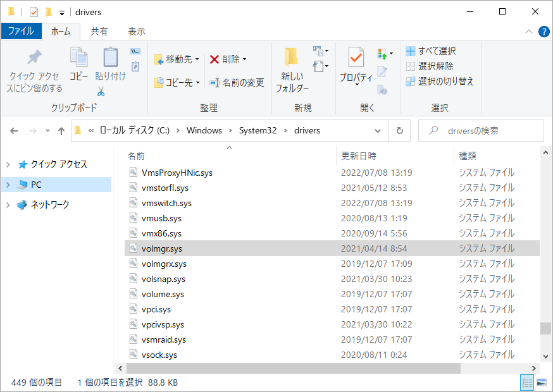The width and height of the screenshot is (553, 392).
Task: Expand the PC tree node
Action: [x=8, y=185]
